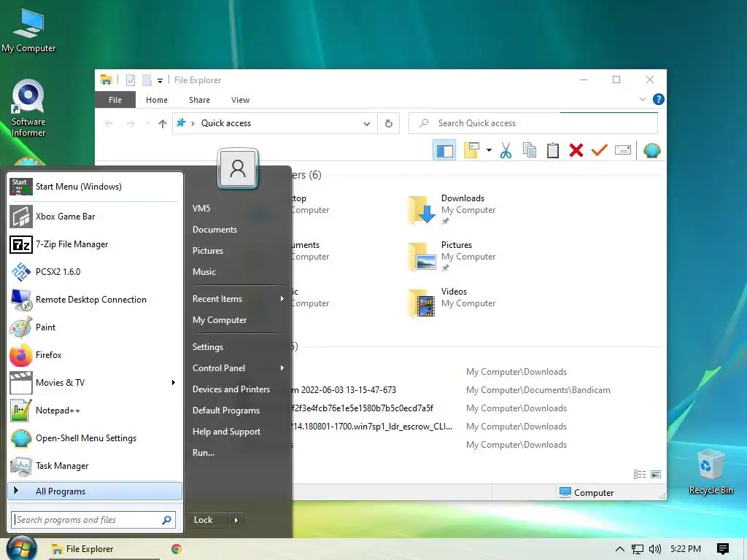Click the Windows Start orb

[x=22, y=548]
